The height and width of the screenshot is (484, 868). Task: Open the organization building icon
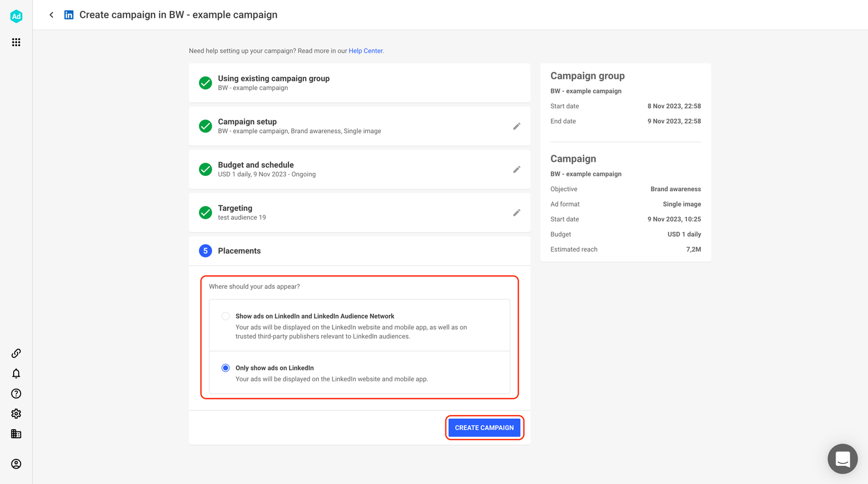tap(16, 434)
